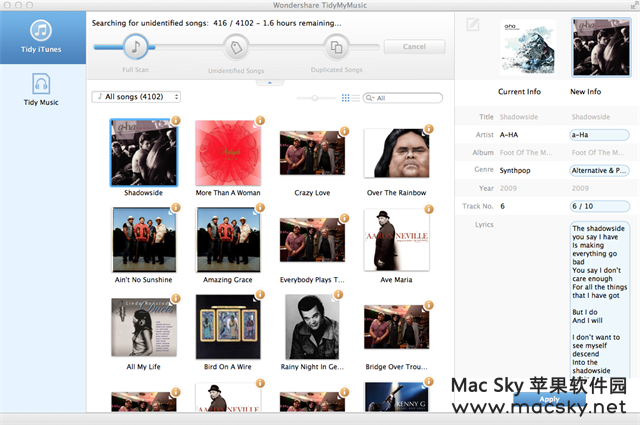Viewport: 640px width, 425px height.
Task: Show info badge on Over The Rainbow
Action: click(429, 129)
